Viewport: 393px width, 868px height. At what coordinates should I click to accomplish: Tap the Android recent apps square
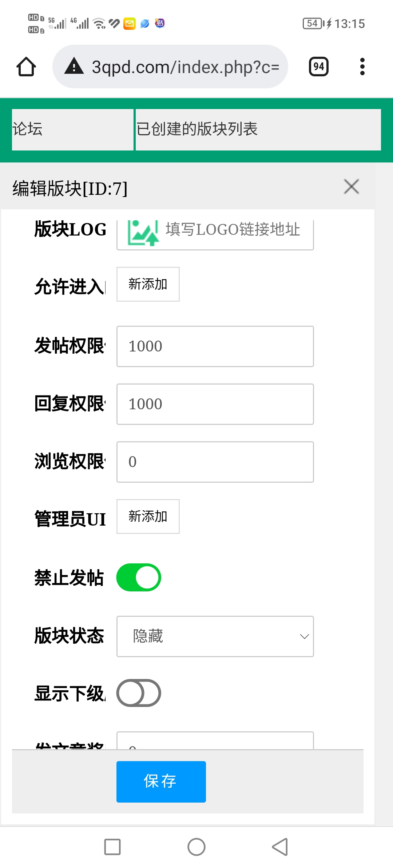click(x=112, y=847)
